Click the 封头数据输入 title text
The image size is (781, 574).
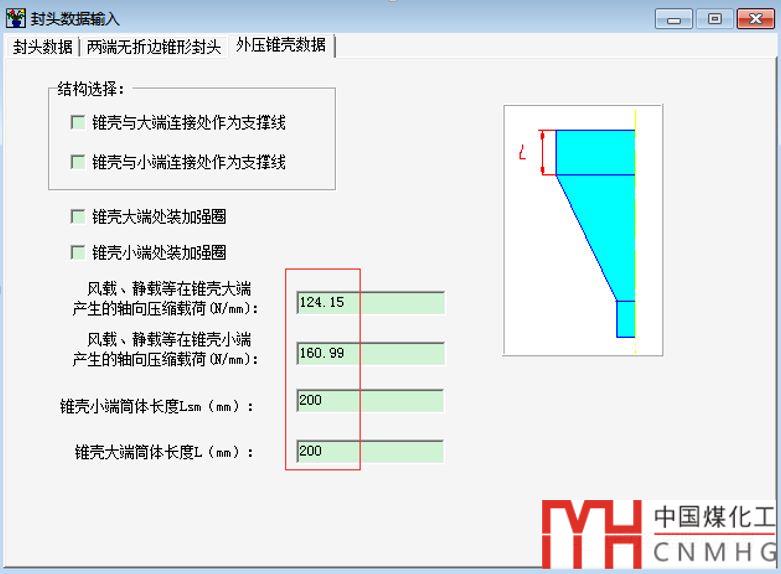[75, 19]
